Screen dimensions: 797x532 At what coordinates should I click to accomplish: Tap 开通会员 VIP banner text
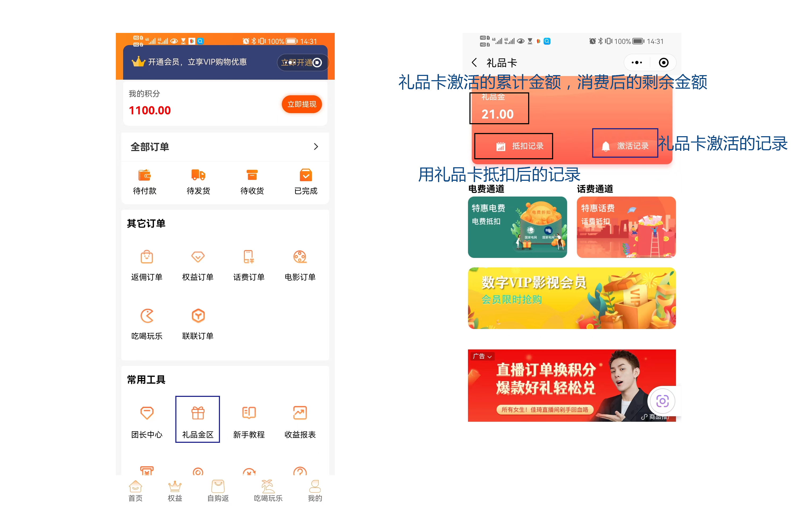197,62
